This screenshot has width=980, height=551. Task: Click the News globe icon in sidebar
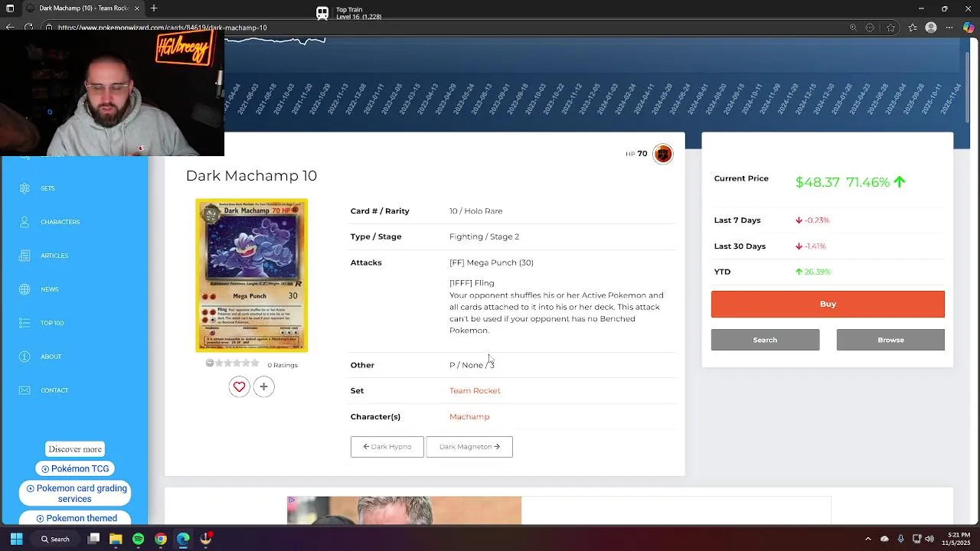point(24,289)
